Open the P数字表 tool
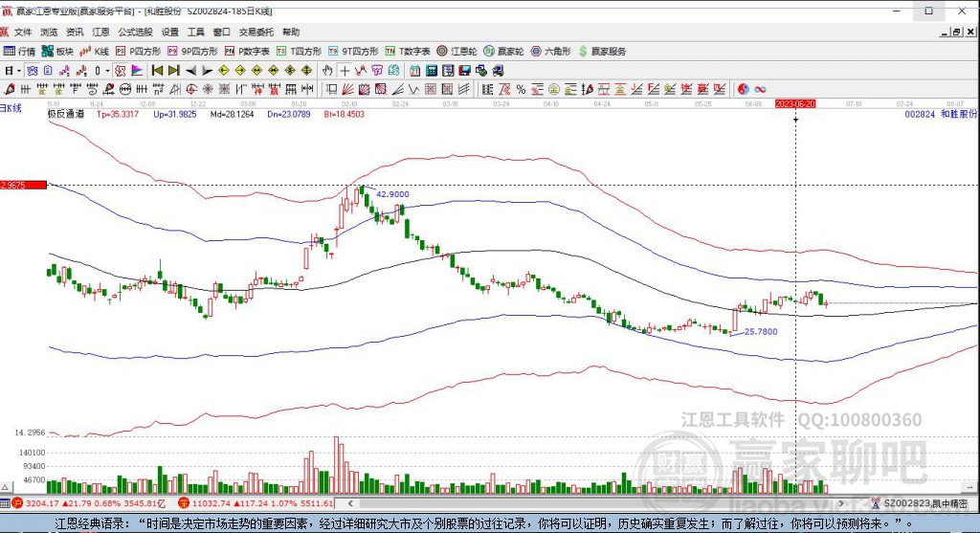 [x=247, y=52]
